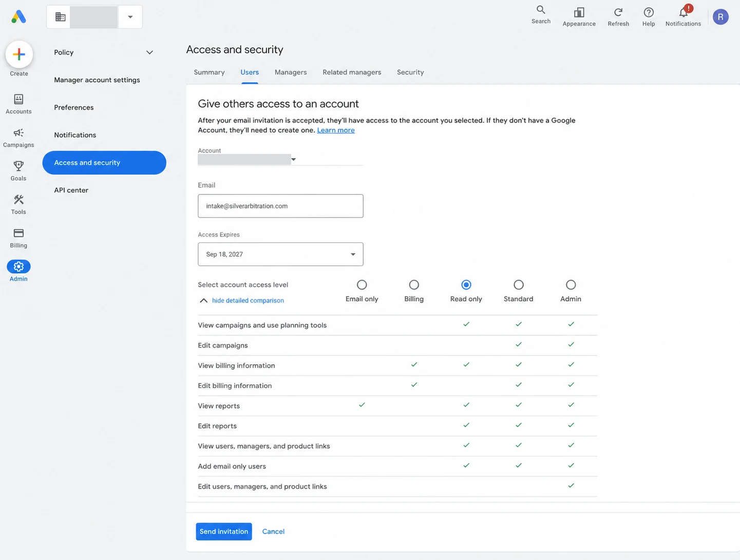Refresh the page with Refresh icon
The width and height of the screenshot is (740, 560).
(618, 12)
